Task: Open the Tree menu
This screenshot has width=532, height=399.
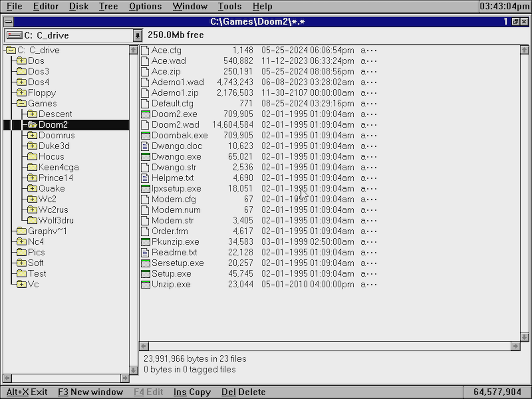Action: pos(108,6)
